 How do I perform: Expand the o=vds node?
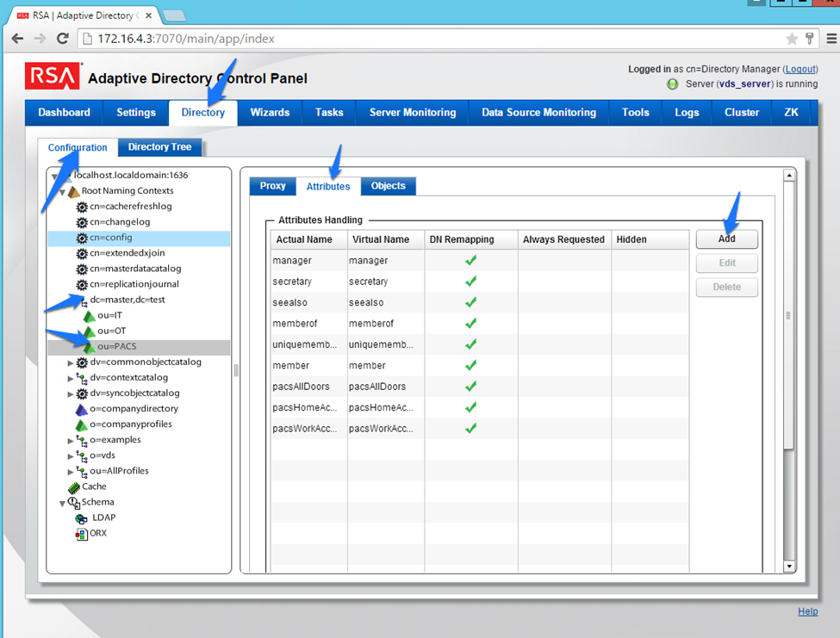(70, 456)
